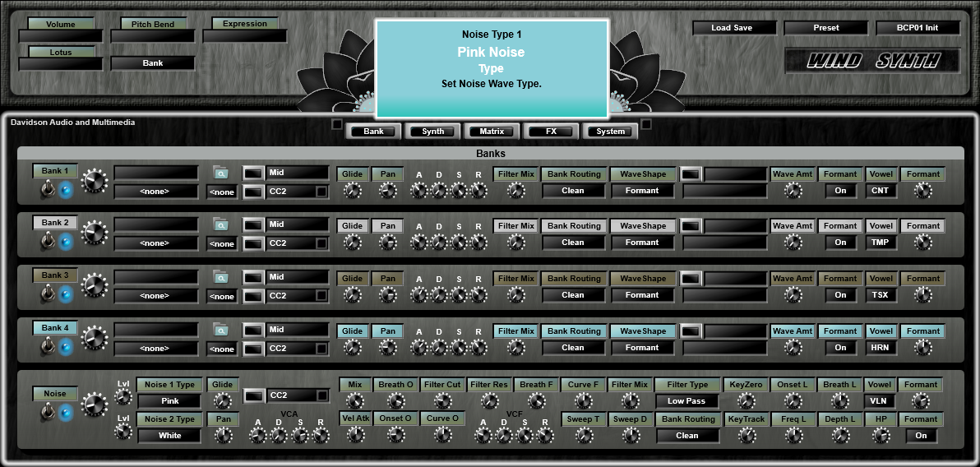Open Bank 1 Vowel dropdown showing CNT
Viewport: 980px width, 467px height.
(x=881, y=191)
